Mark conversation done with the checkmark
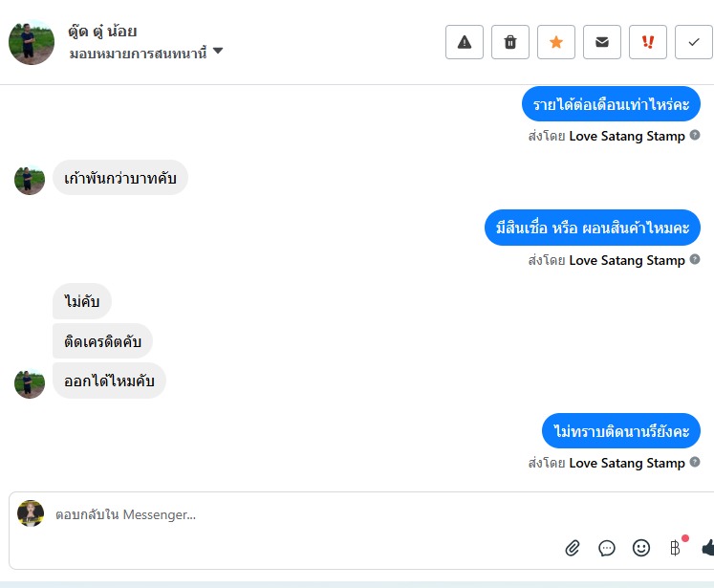This screenshot has width=714, height=588. (693, 42)
